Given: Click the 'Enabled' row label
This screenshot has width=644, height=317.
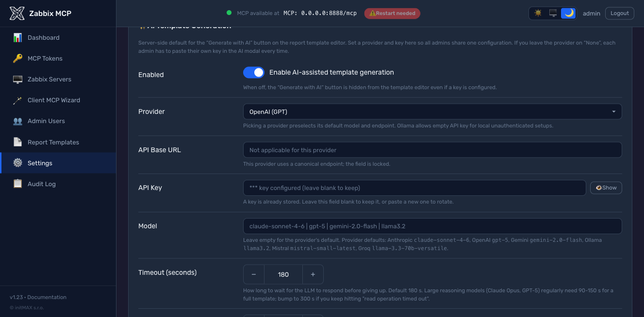Looking at the screenshot, I should point(151,75).
